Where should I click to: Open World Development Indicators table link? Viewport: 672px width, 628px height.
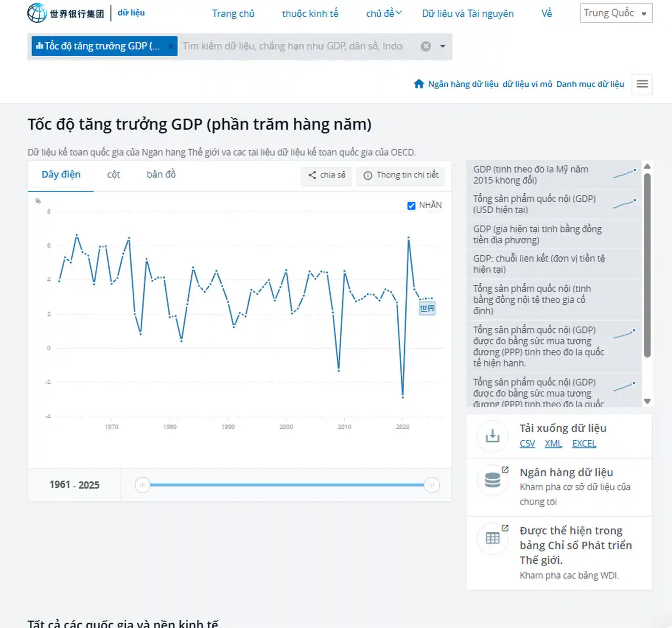pos(576,545)
